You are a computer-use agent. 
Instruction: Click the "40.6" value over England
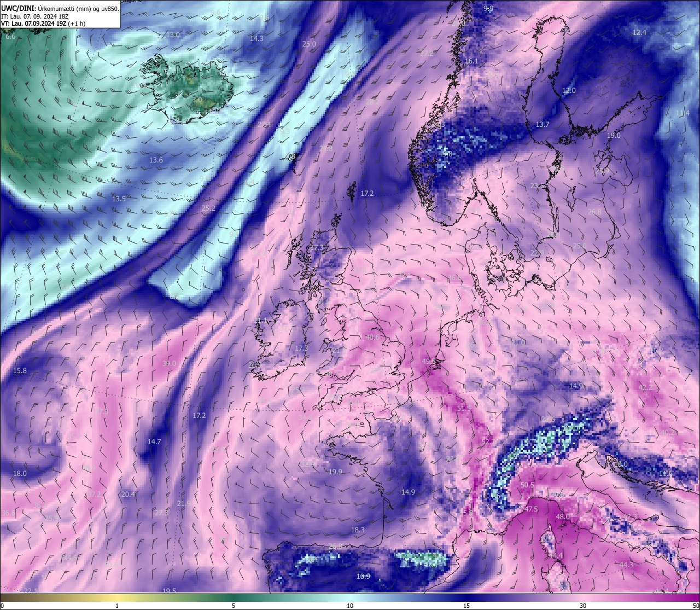[x=372, y=338]
